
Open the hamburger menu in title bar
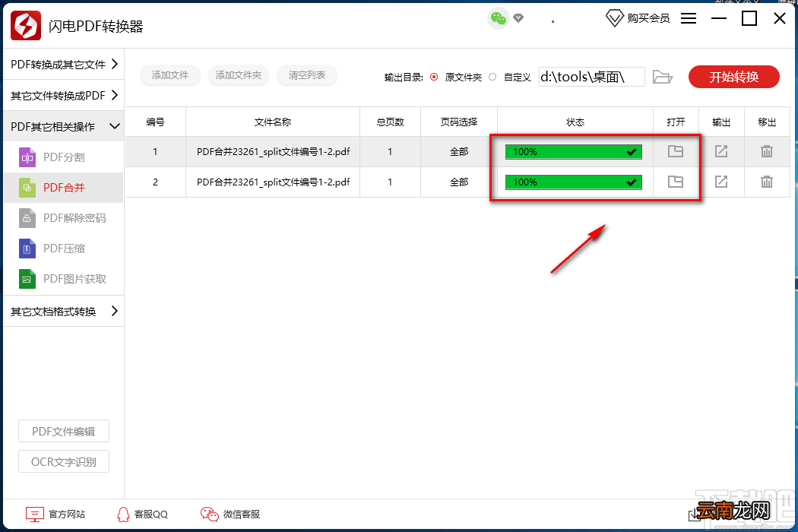689,19
